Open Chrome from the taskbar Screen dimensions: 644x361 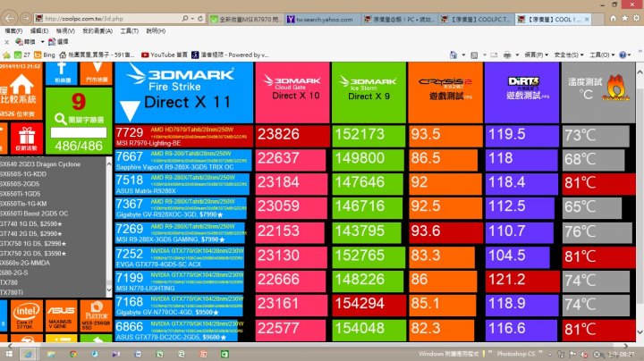(72, 354)
